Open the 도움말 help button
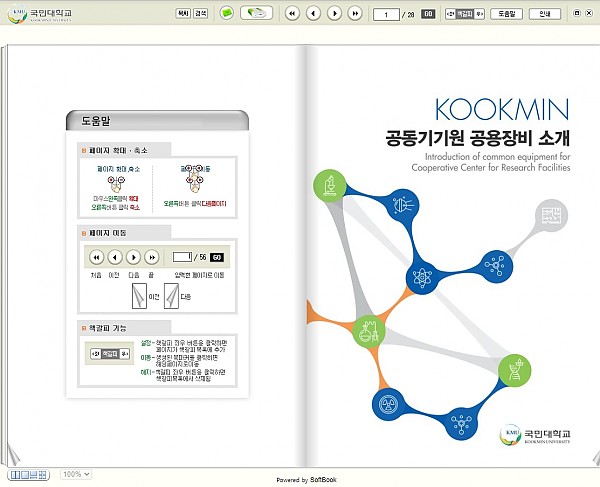The width and height of the screenshot is (600, 487). [x=507, y=14]
